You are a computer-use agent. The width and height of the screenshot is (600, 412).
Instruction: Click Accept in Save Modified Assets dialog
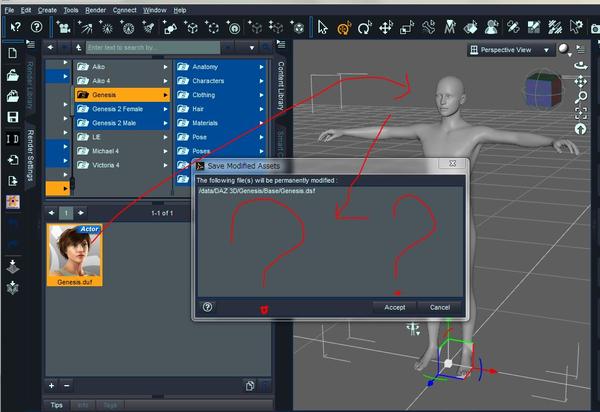pyautogui.click(x=395, y=308)
